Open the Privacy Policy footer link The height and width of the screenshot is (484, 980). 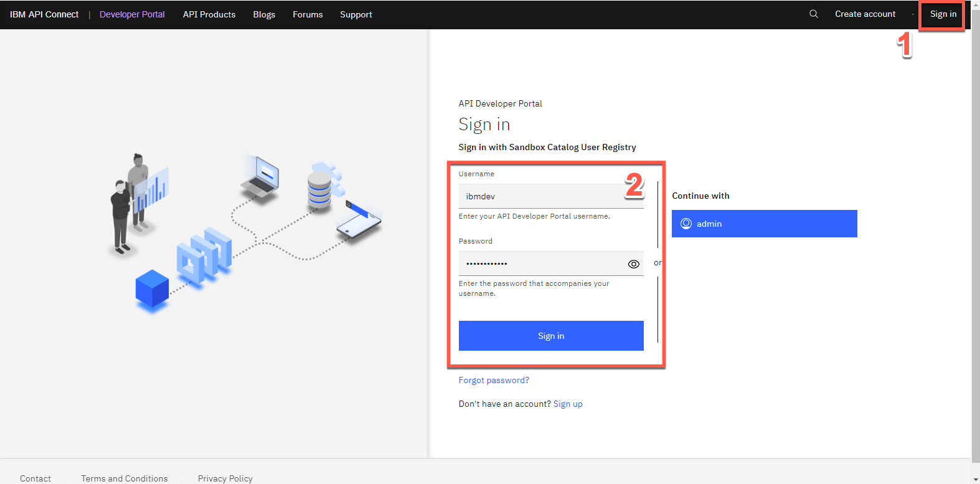(x=225, y=478)
